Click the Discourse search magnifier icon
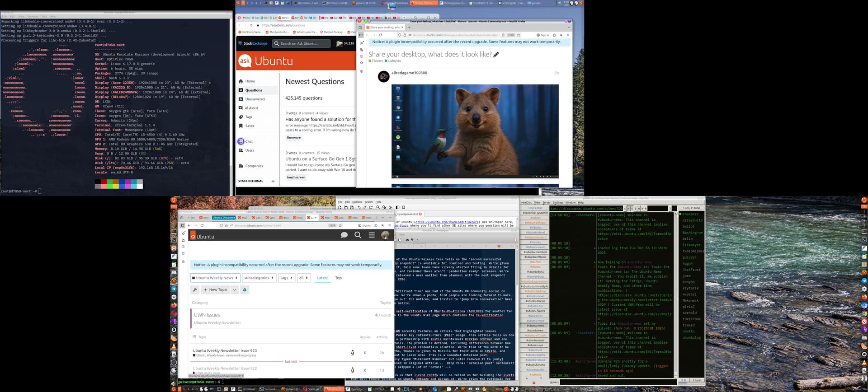The width and height of the screenshot is (868, 392). [x=358, y=235]
